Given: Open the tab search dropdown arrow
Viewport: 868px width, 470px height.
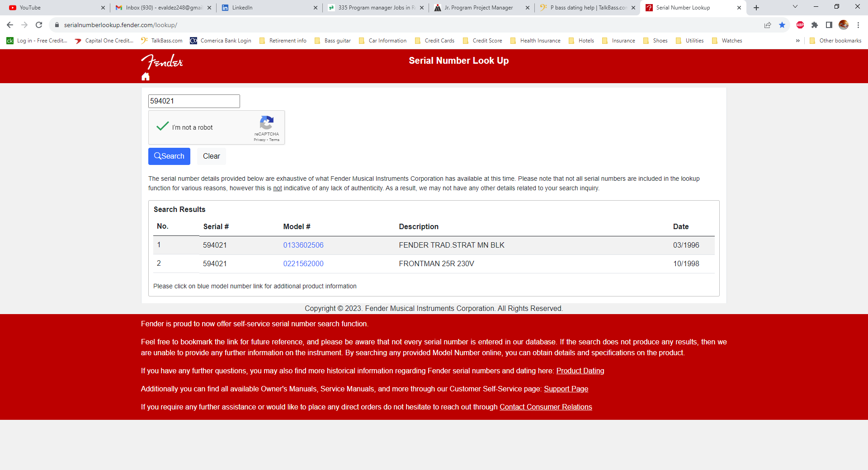Looking at the screenshot, I should tap(795, 7).
